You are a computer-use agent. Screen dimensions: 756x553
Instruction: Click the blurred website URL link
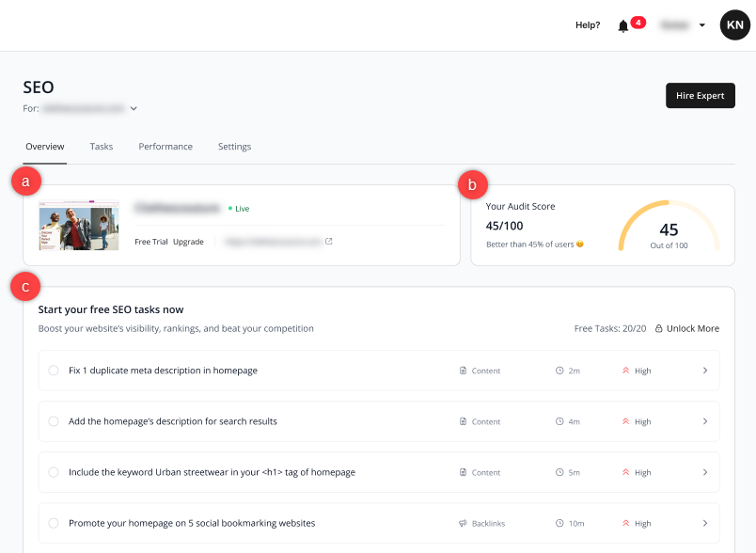[273, 242]
